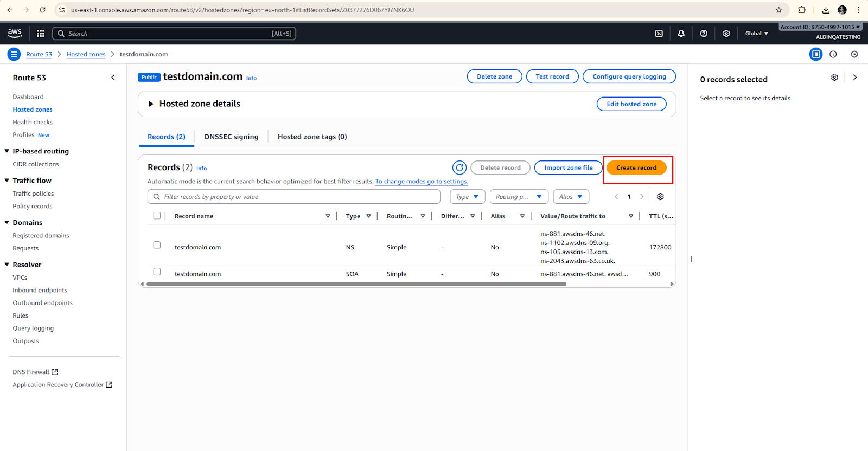
Task: Select the NS record checkbox
Action: pyautogui.click(x=157, y=245)
